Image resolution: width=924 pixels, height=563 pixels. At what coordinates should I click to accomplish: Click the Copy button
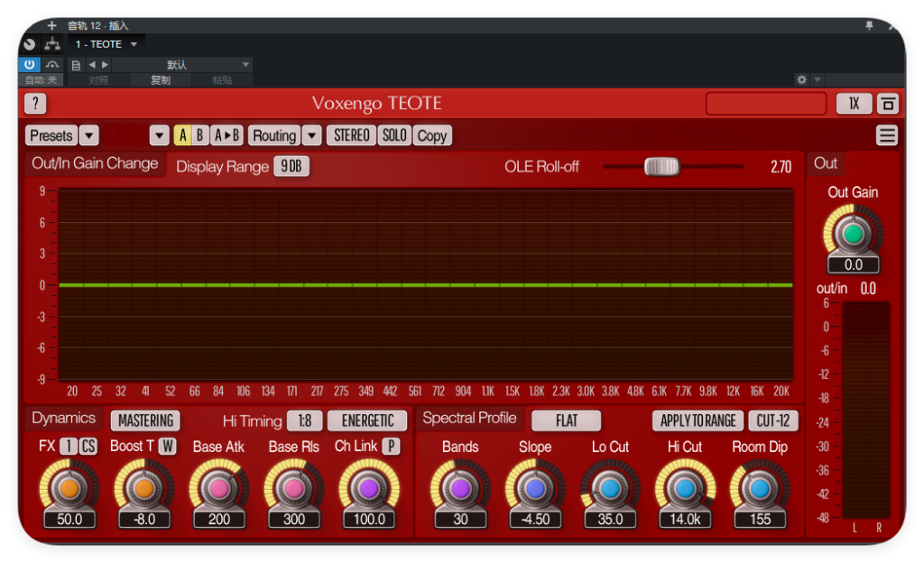(432, 135)
